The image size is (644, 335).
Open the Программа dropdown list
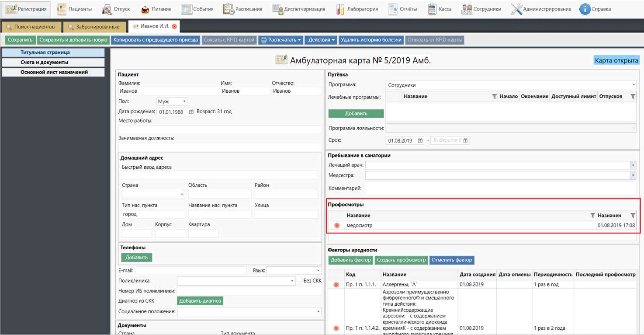coord(633,85)
